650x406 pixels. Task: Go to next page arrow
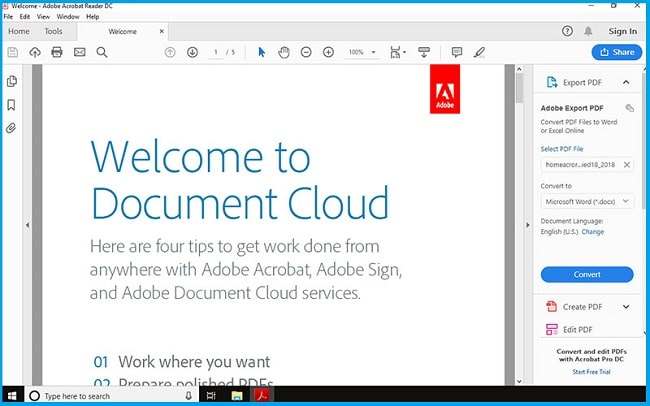pyautogui.click(x=192, y=52)
